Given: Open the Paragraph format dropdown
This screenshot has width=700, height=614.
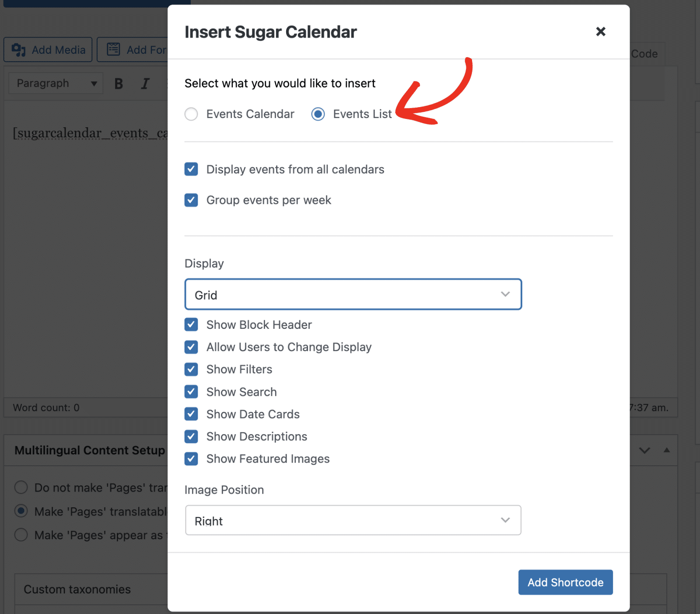Looking at the screenshot, I should 56,84.
